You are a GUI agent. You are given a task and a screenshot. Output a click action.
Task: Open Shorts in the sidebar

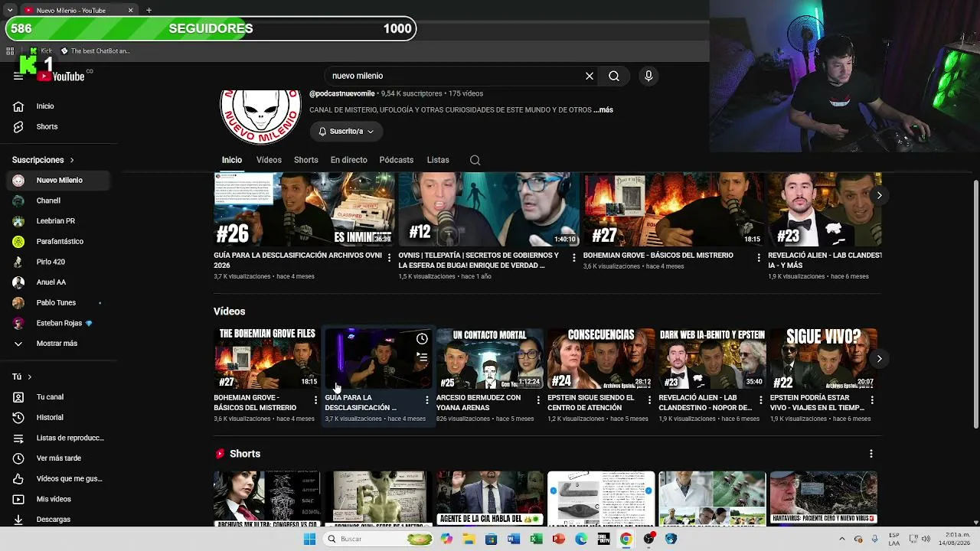pyautogui.click(x=58, y=126)
